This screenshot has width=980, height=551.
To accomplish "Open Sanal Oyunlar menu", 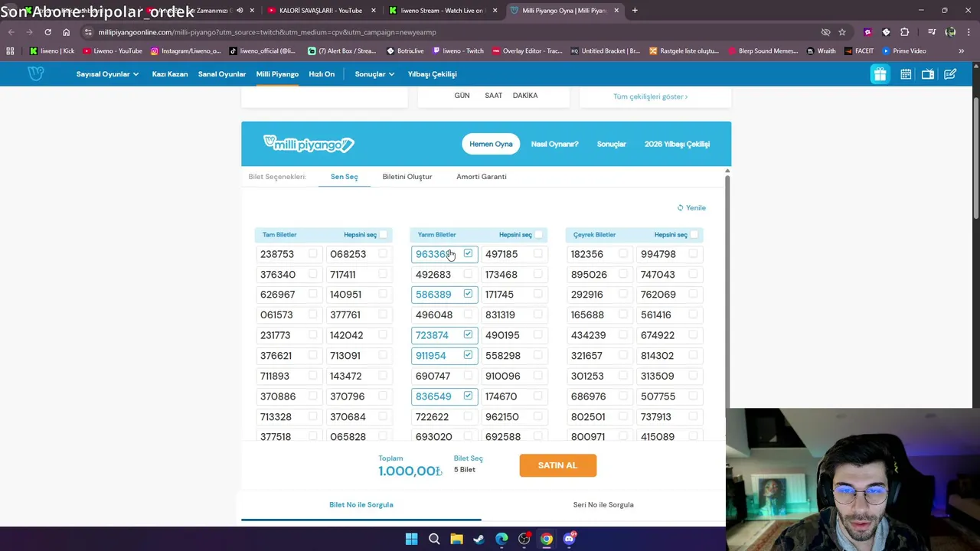I will coord(222,74).
